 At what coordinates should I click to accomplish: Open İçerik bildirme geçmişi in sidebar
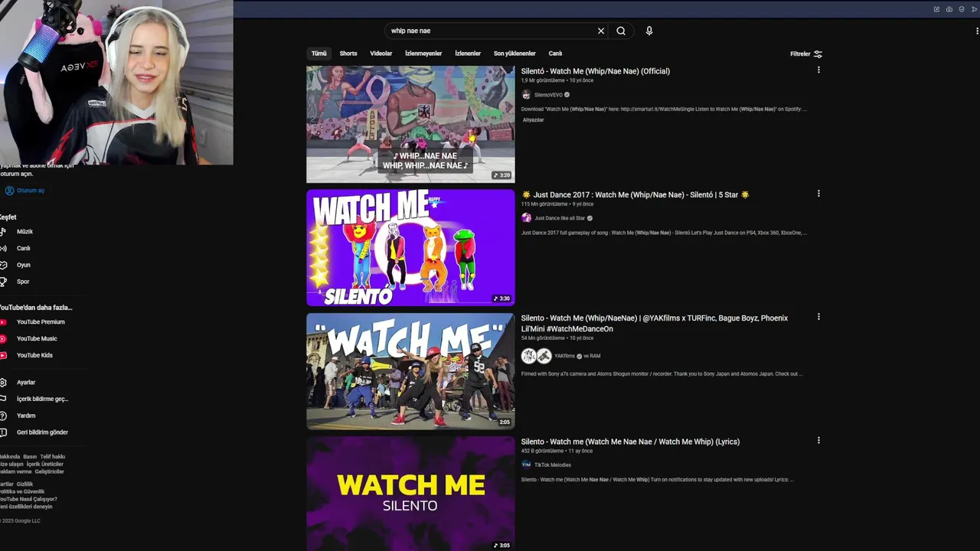pos(41,399)
